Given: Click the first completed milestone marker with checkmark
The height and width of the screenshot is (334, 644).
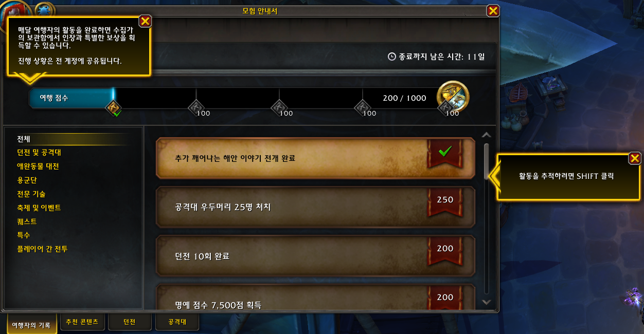Looking at the screenshot, I should click(113, 107).
